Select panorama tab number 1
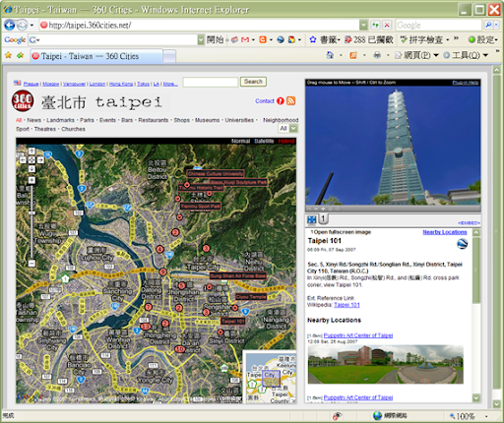Screen dimensions: 504x423 click(323, 219)
